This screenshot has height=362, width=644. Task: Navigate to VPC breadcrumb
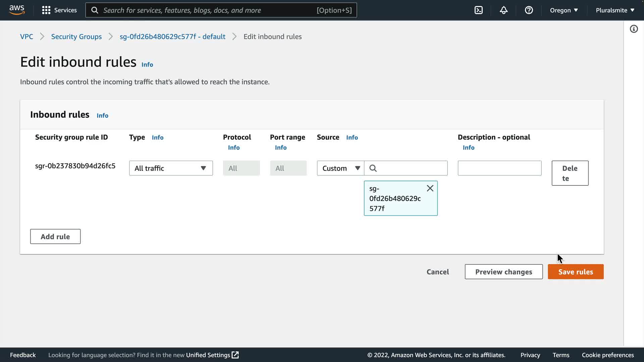pyautogui.click(x=26, y=37)
